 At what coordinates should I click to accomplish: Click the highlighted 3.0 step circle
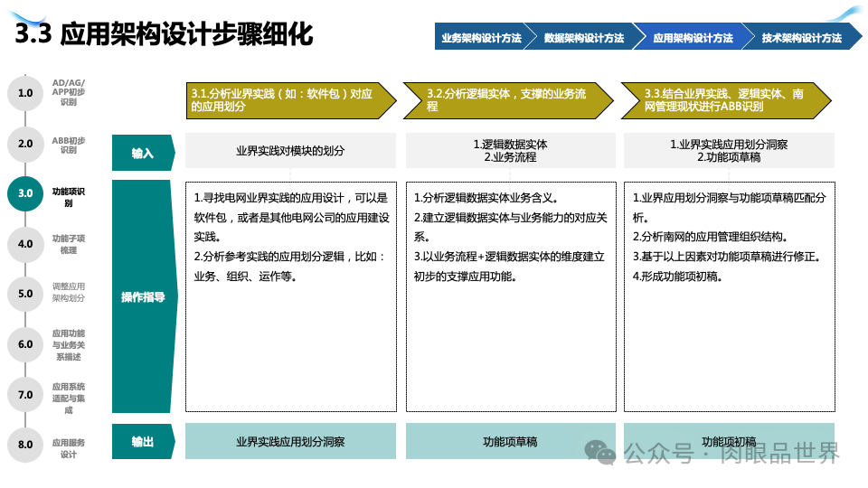[x=25, y=193]
